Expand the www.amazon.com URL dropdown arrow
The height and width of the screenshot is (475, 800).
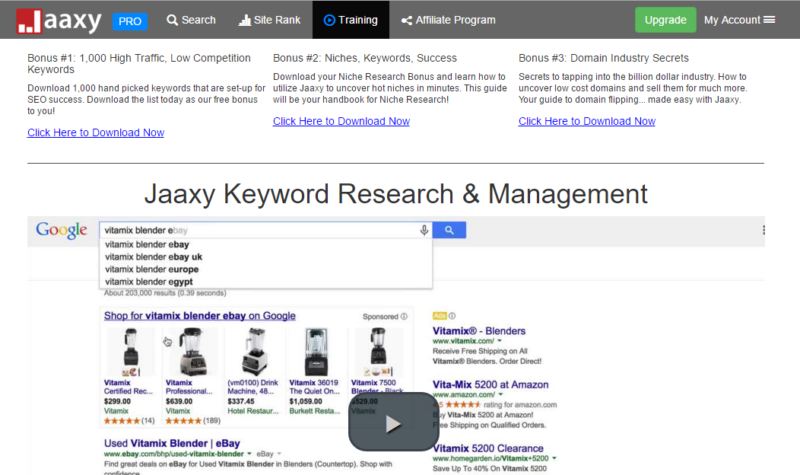click(501, 394)
